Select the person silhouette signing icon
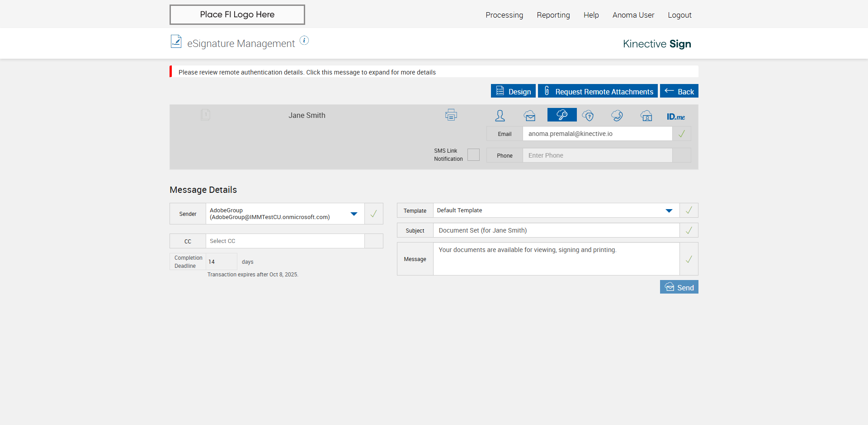The height and width of the screenshot is (425, 868). [500, 116]
